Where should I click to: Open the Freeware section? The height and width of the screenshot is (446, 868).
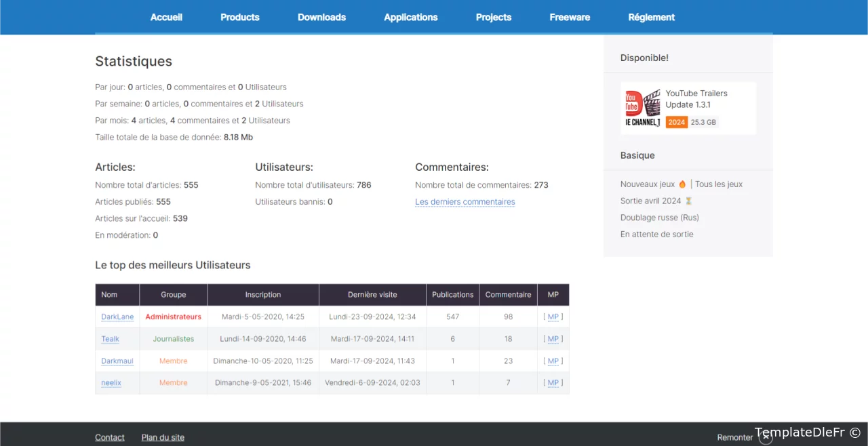click(x=570, y=17)
